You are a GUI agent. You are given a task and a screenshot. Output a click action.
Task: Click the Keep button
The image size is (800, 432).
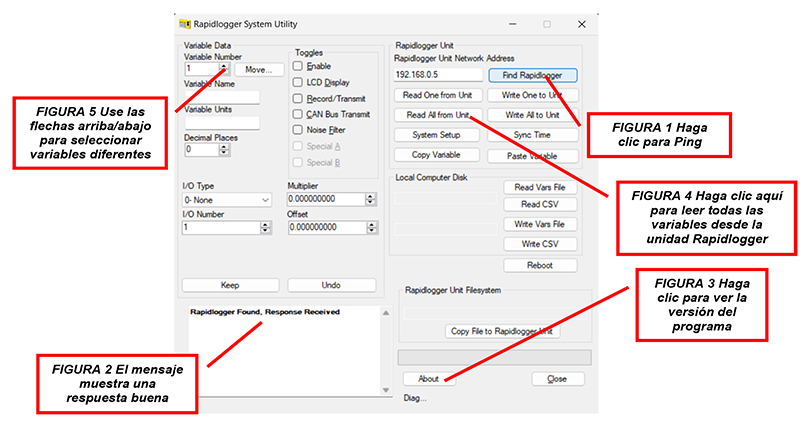tap(230, 285)
